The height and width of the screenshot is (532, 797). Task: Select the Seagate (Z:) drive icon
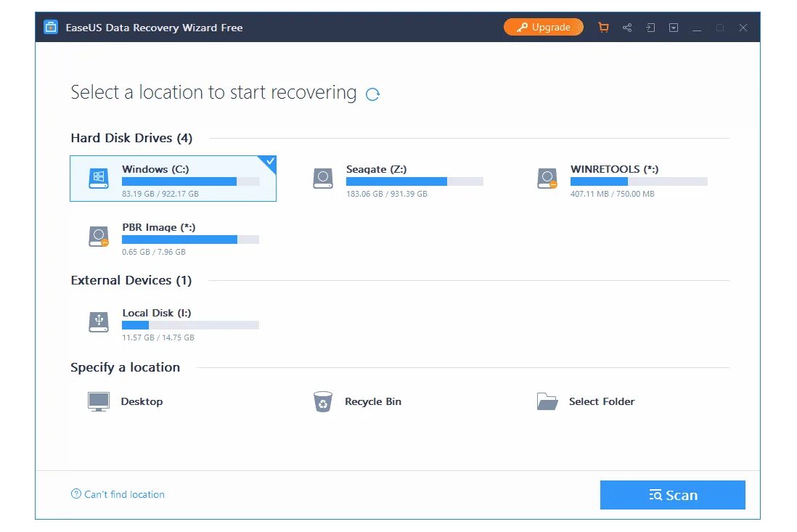pyautogui.click(x=323, y=179)
